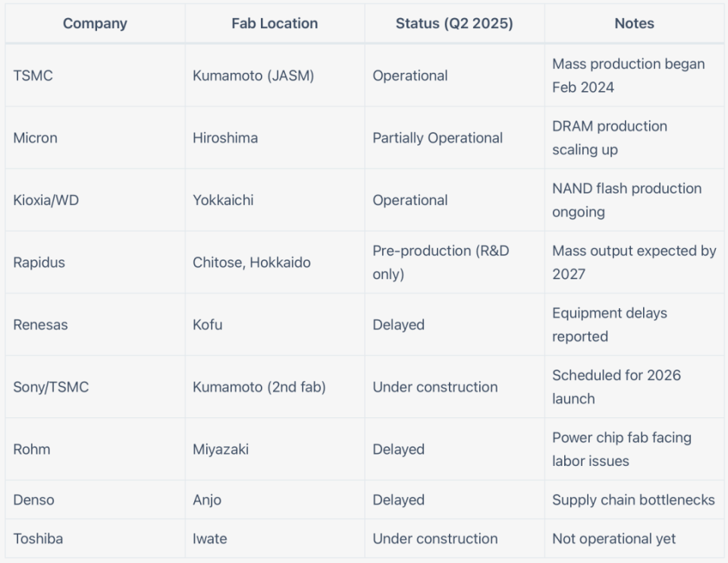This screenshot has height=563, width=728.
Task: Select Renesas Delayed status cell
Action: [398, 324]
